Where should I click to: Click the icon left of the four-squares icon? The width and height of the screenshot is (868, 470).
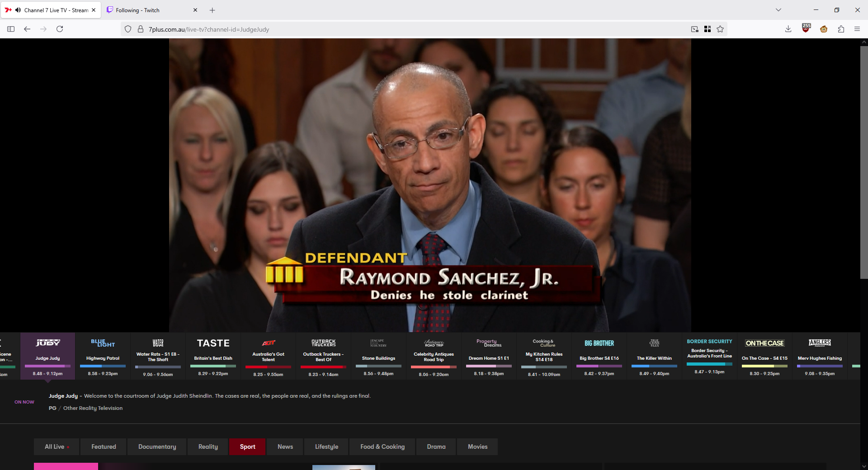[x=695, y=29]
